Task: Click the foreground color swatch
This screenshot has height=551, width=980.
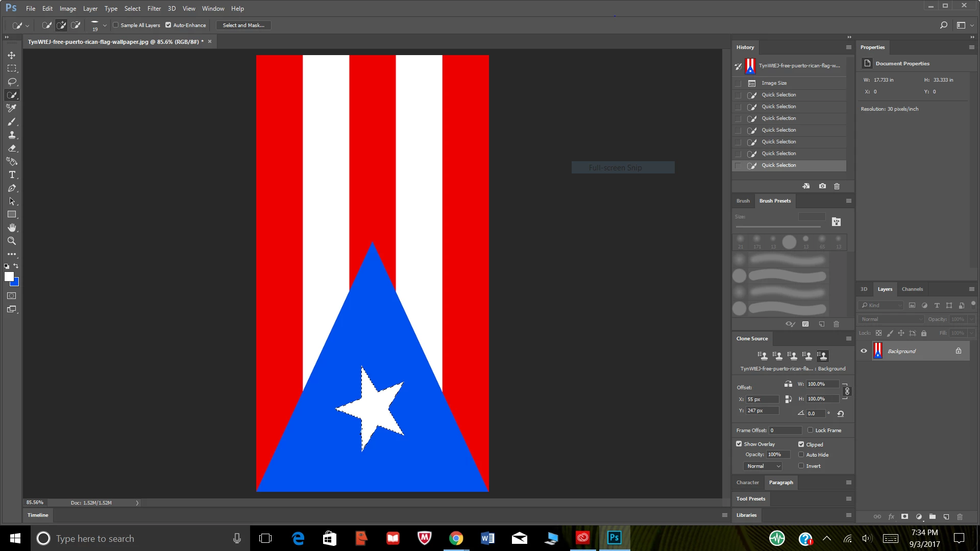Action: [9, 276]
